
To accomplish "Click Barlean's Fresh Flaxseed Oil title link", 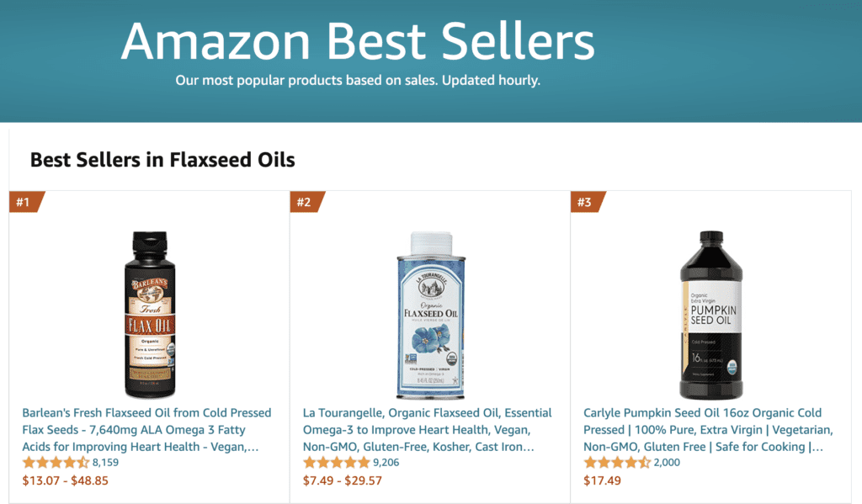I will click(146, 429).
